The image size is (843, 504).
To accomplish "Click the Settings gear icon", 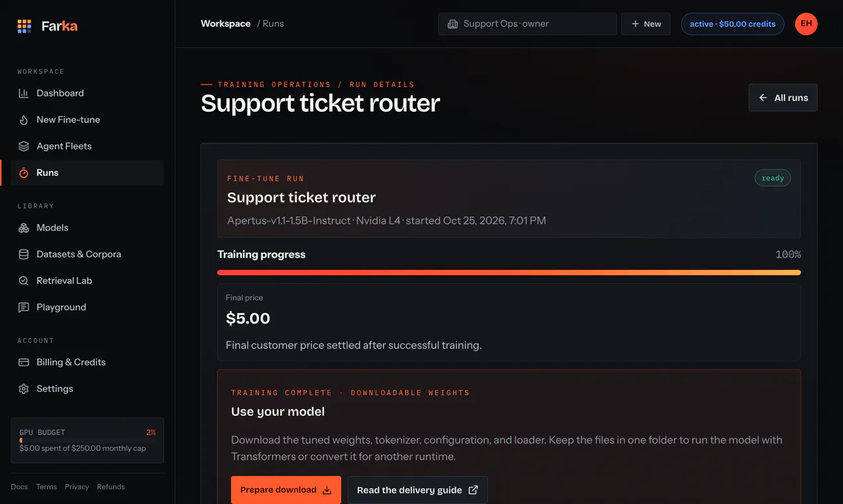I will coord(24,389).
